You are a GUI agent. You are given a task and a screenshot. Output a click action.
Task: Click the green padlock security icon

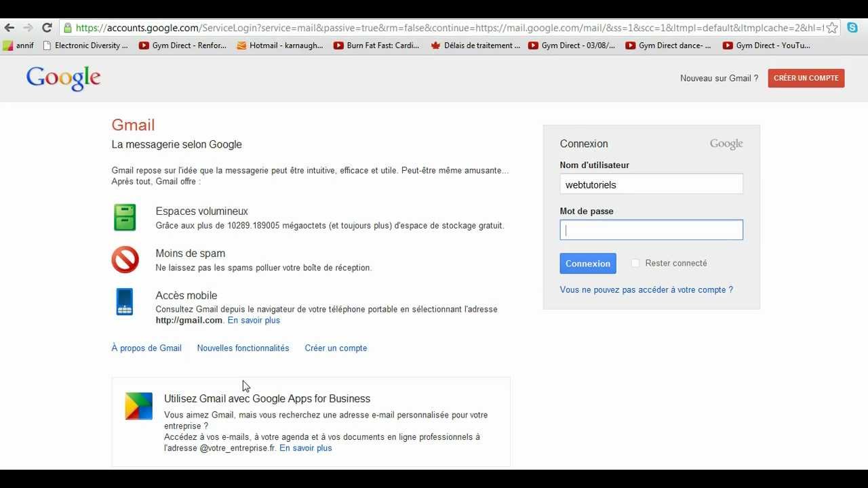tap(67, 28)
